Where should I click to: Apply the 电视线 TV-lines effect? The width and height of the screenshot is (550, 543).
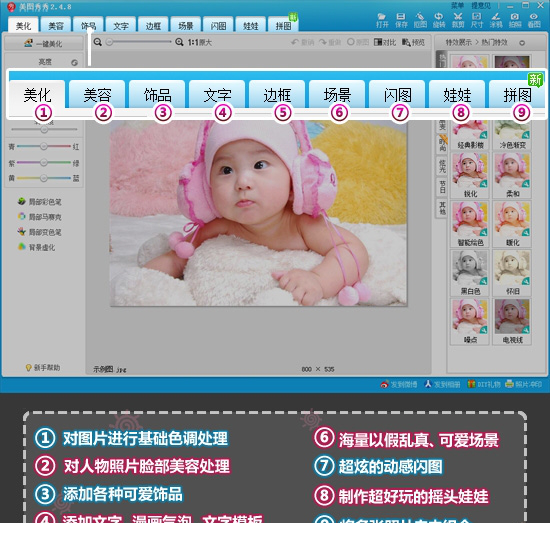point(512,321)
